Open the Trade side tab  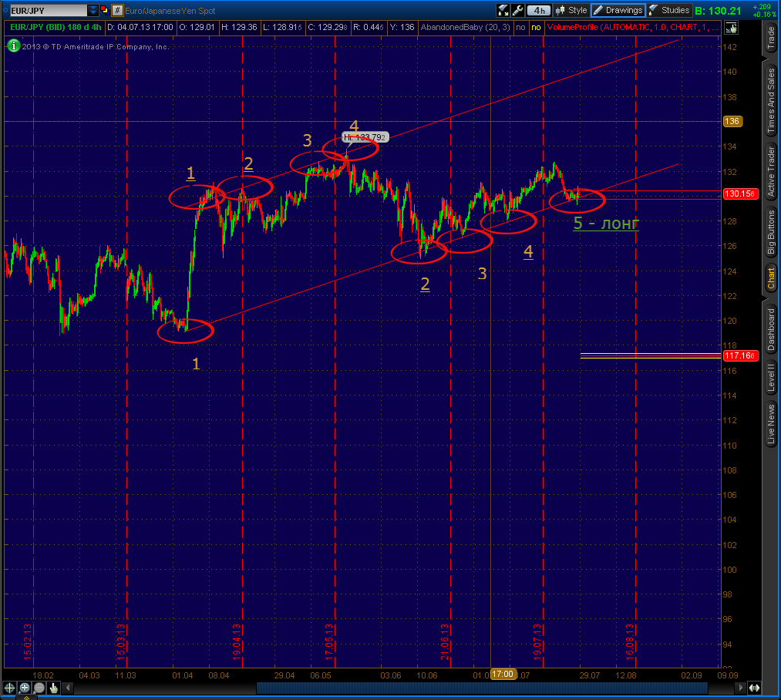(x=771, y=37)
